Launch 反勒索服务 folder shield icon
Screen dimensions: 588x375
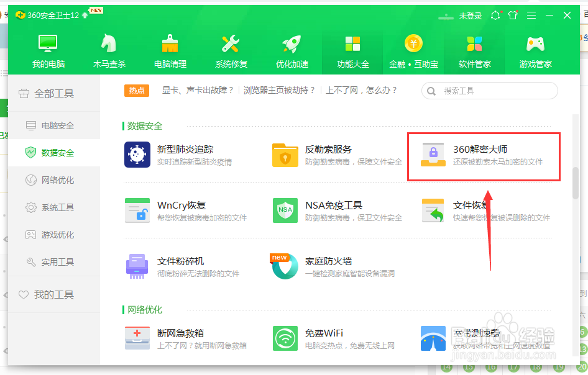pyautogui.click(x=285, y=155)
